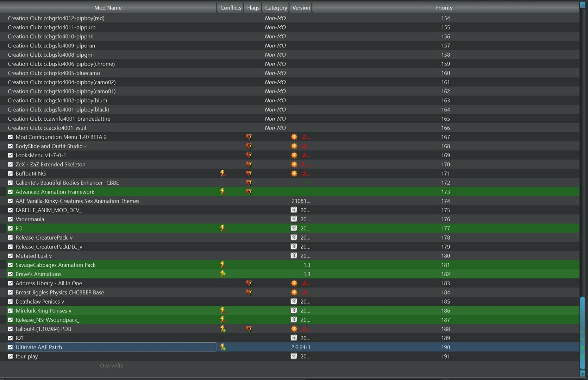Toggle the RZF mod checkbox
The width and height of the screenshot is (588, 380).
(10, 338)
